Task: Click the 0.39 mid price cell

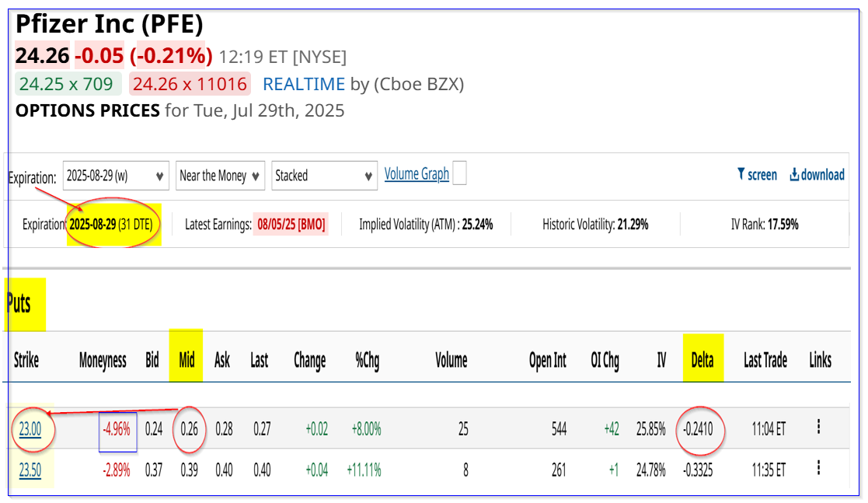Action: coord(190,470)
